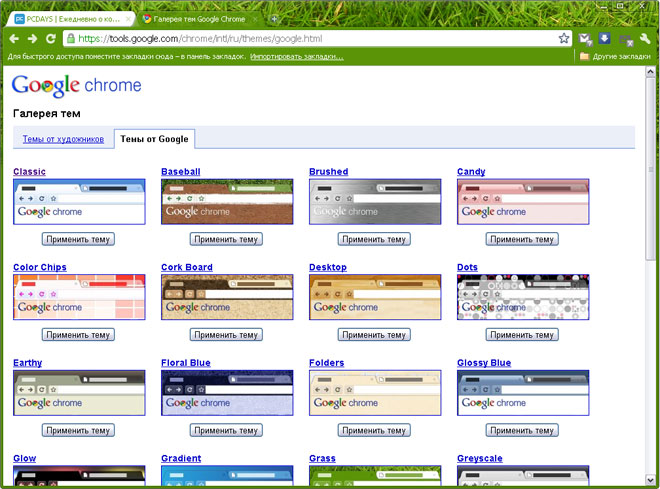This screenshot has height=489, width=660.
Task: Open the Brushed theme link
Action: point(329,172)
